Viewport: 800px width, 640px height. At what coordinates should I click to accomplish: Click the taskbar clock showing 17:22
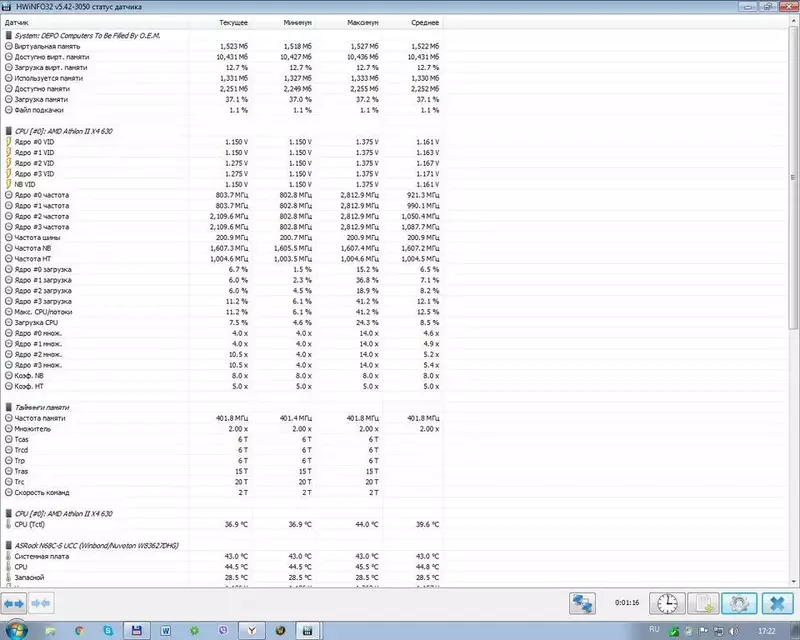[x=767, y=631]
